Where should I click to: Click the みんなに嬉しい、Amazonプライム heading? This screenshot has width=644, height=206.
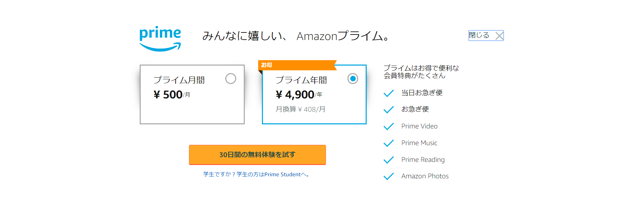click(x=296, y=36)
